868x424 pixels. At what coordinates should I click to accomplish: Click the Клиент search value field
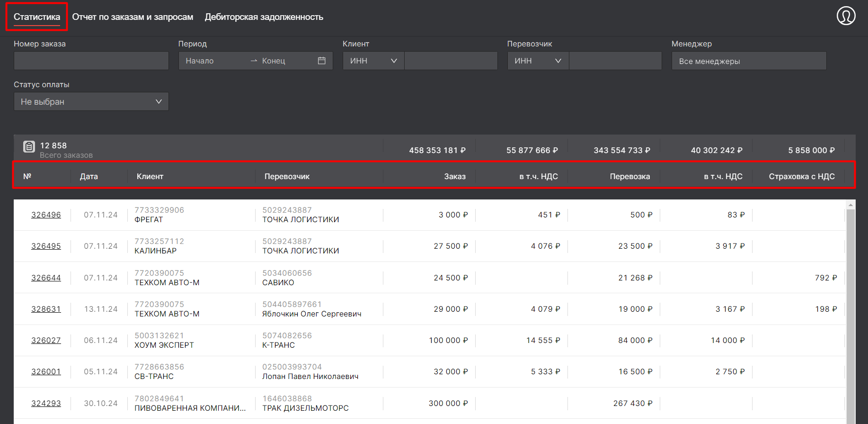pyautogui.click(x=451, y=61)
